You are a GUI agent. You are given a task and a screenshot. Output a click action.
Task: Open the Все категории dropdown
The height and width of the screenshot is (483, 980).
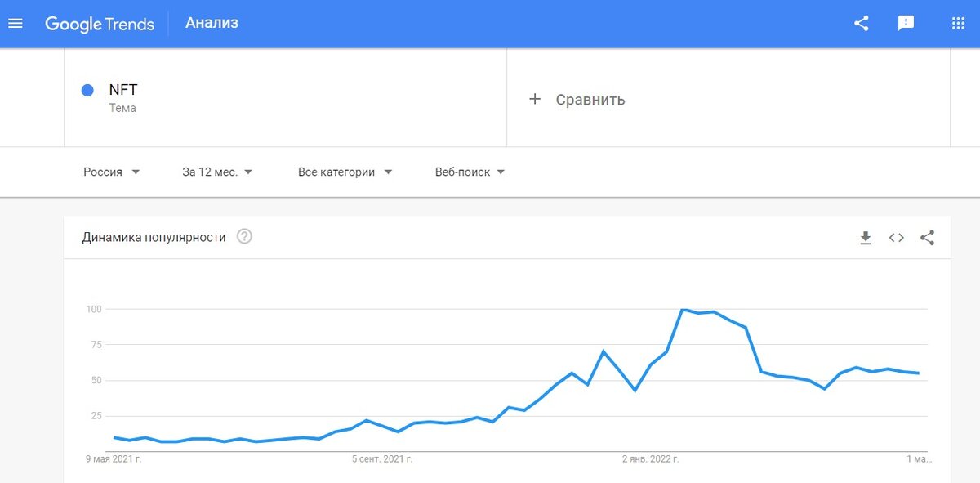pos(345,172)
